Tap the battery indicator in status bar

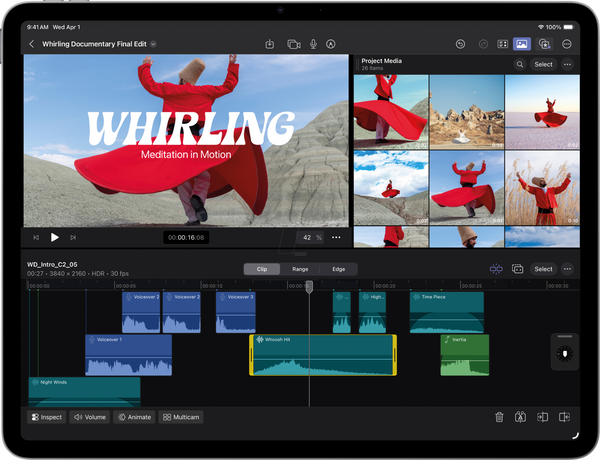click(569, 27)
